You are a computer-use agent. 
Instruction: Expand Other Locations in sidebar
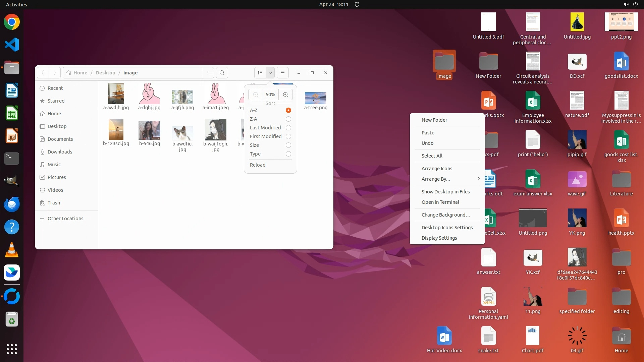tap(65, 219)
